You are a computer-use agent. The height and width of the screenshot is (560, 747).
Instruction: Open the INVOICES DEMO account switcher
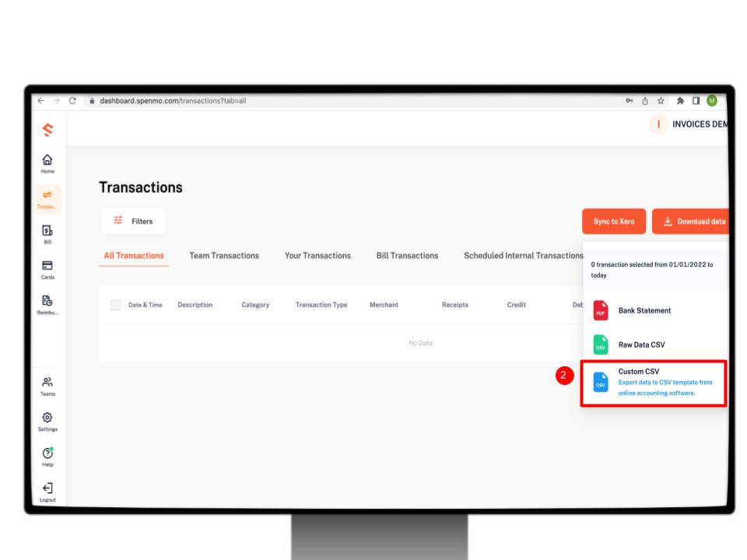click(690, 124)
